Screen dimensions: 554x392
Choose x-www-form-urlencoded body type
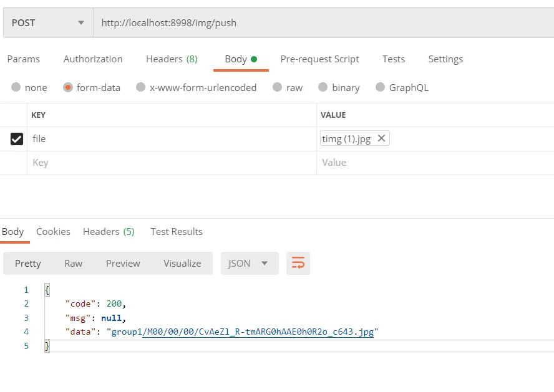tap(141, 87)
